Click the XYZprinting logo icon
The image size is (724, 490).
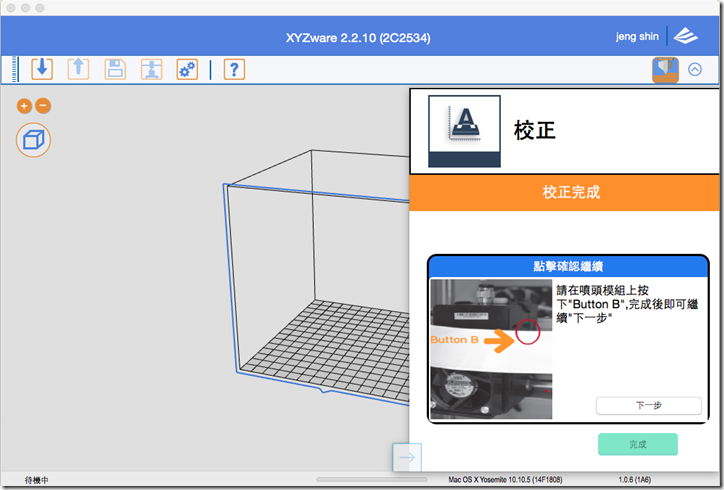pyautogui.click(x=686, y=36)
